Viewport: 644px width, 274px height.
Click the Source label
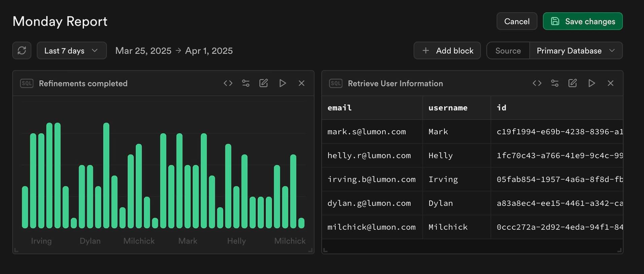click(508, 51)
